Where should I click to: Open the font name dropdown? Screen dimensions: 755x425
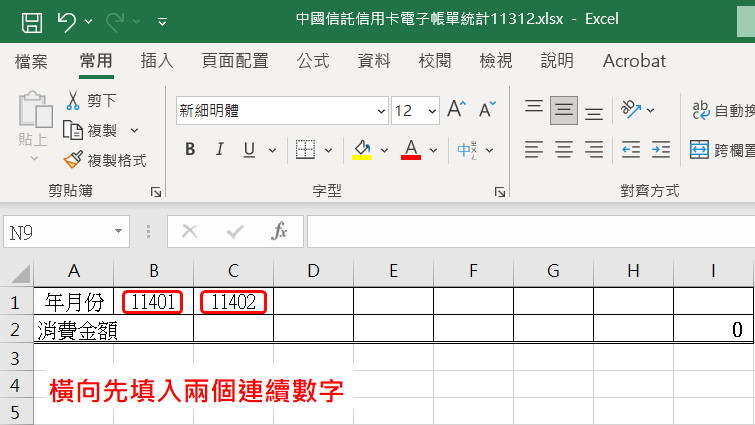tap(381, 111)
